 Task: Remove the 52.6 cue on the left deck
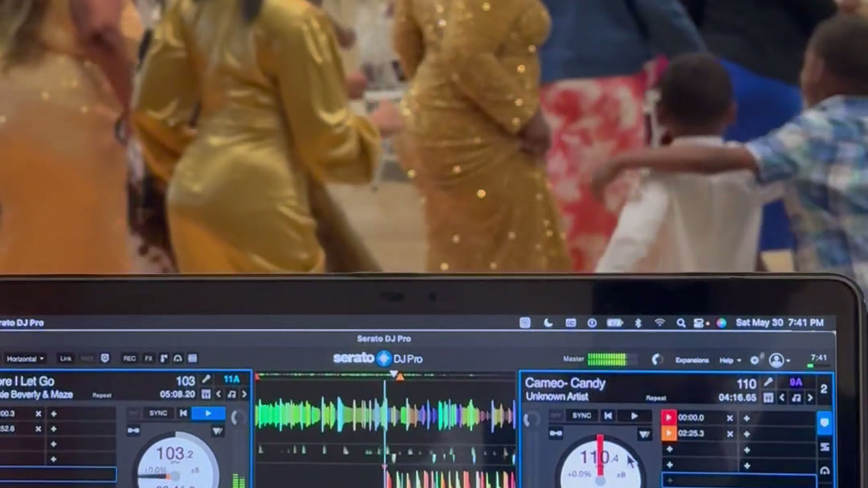[x=38, y=429]
